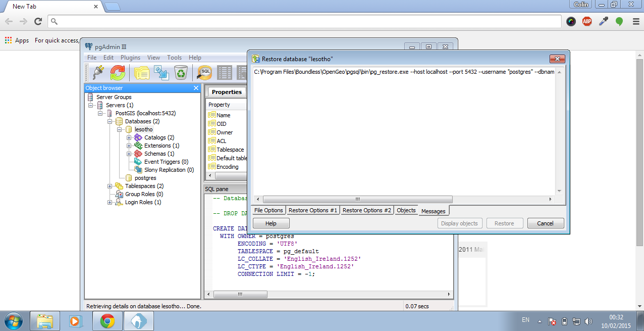Open object properties toolbar icon in pgAdmin

click(142, 73)
